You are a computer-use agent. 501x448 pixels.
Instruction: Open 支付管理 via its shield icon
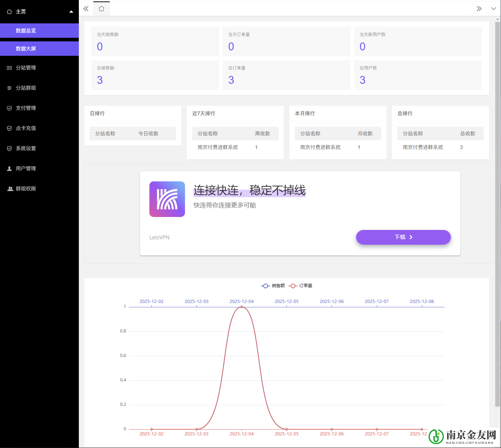[10, 108]
